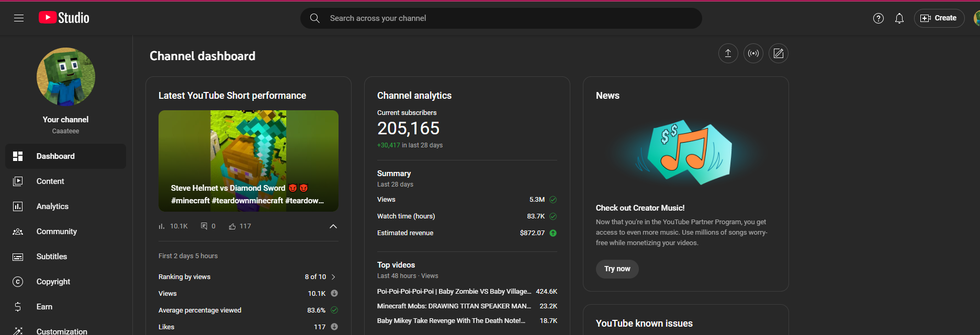
Task: Click the search magnifier icon
Action: pos(315,18)
